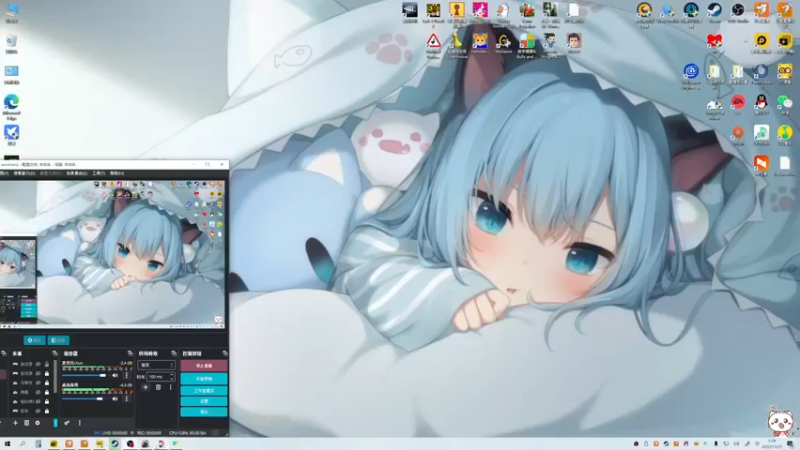Mute the Desktop Audio channel speaker icon
Image resolution: width=800 pixels, height=450 pixels.
pos(115,398)
